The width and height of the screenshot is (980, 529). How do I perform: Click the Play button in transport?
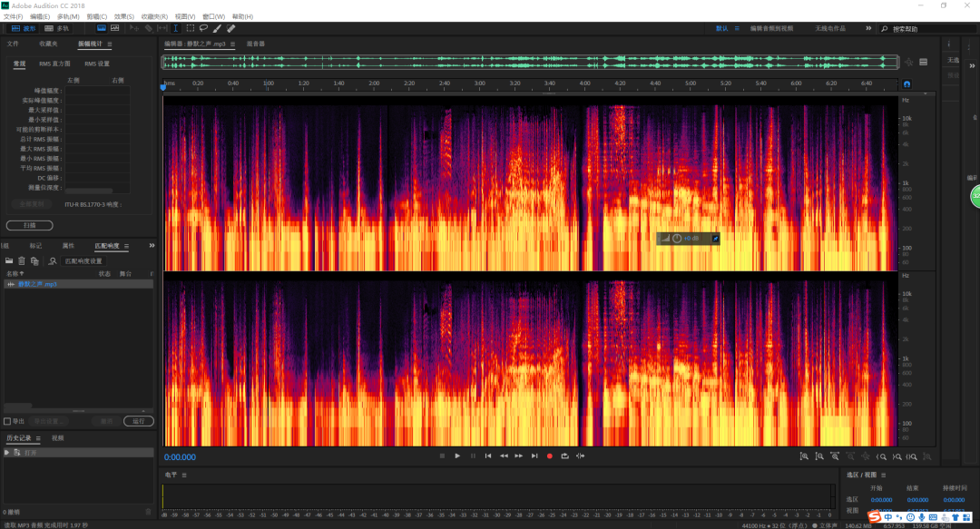coord(457,456)
